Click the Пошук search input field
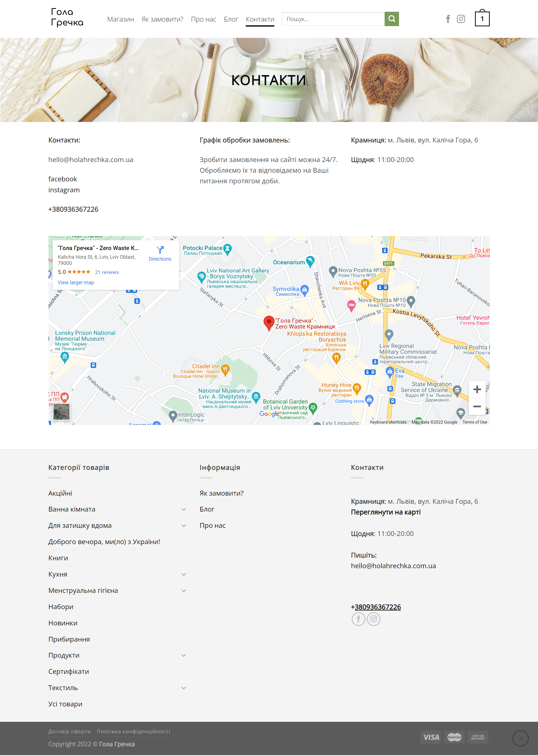 [x=333, y=19]
